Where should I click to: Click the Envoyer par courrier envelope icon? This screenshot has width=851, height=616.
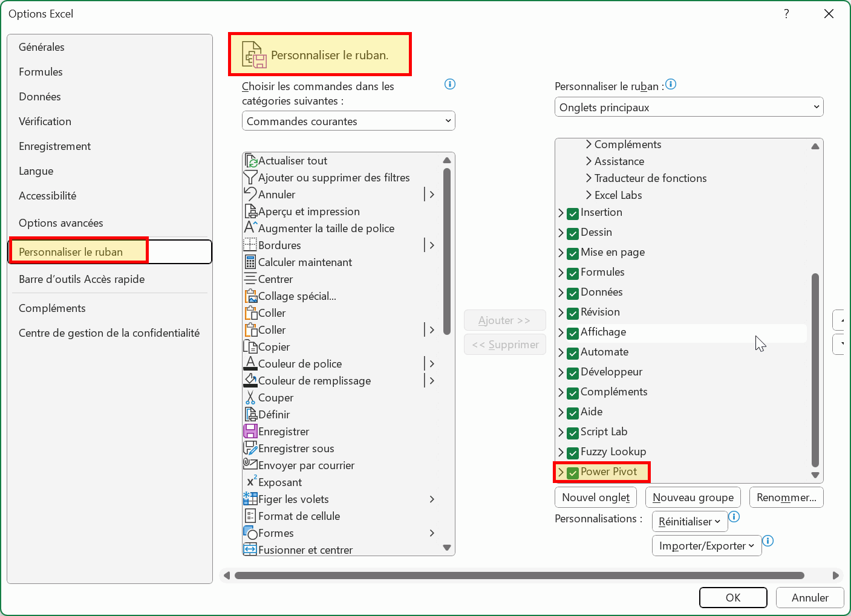(250, 464)
